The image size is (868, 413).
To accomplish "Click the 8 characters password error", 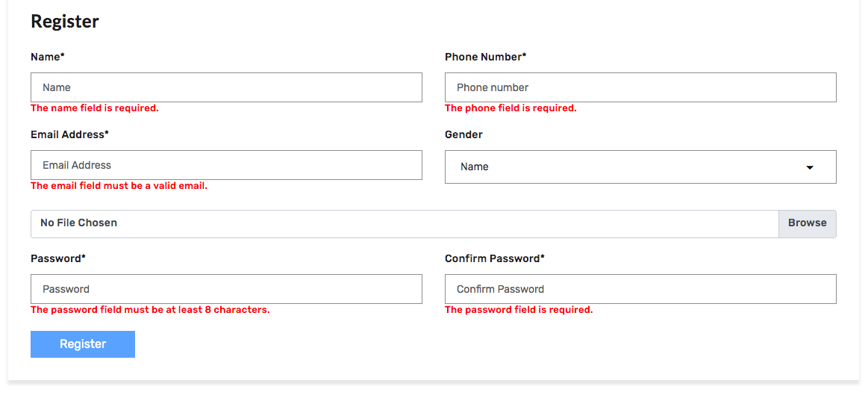I will [x=150, y=310].
